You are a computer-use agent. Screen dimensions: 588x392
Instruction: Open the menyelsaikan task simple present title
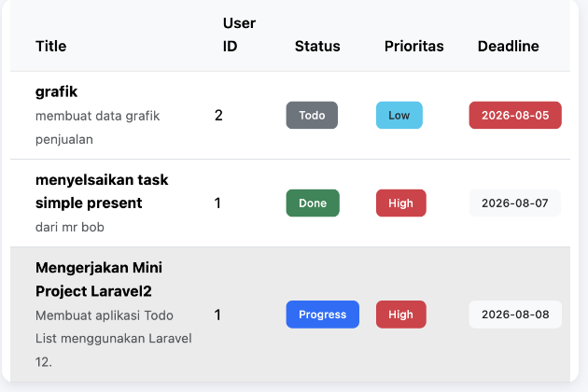click(x=102, y=191)
